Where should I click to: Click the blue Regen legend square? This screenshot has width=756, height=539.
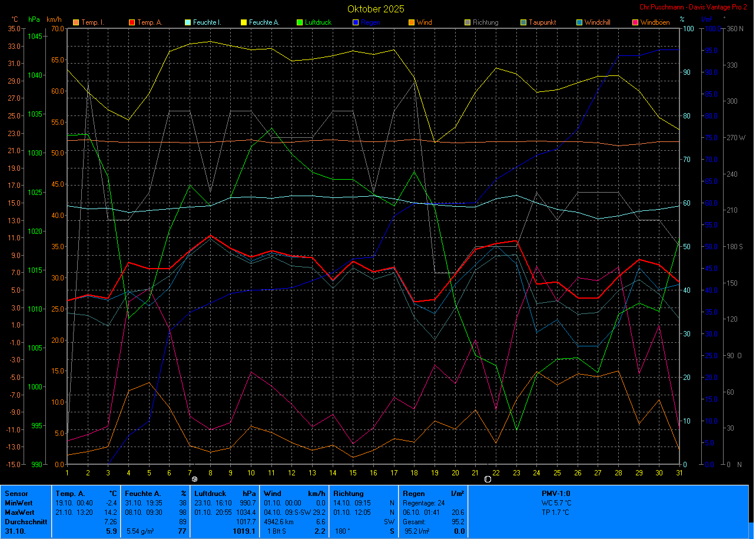356,23
